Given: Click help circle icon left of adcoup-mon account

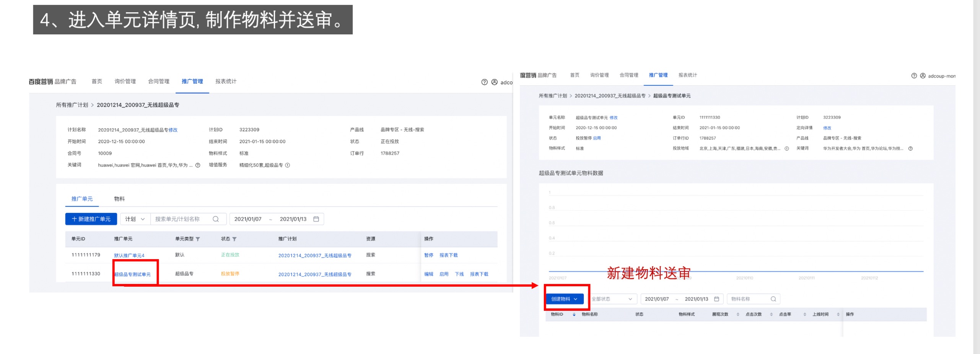Looking at the screenshot, I should 914,76.
